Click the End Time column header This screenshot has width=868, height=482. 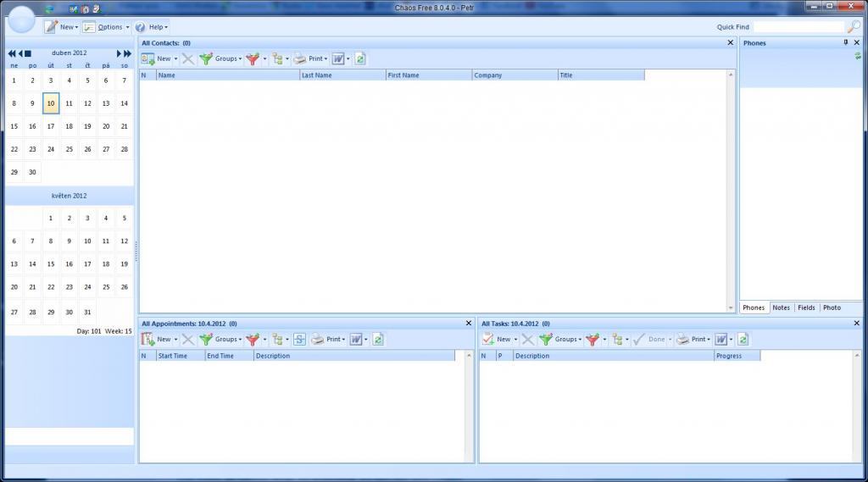pyautogui.click(x=229, y=356)
